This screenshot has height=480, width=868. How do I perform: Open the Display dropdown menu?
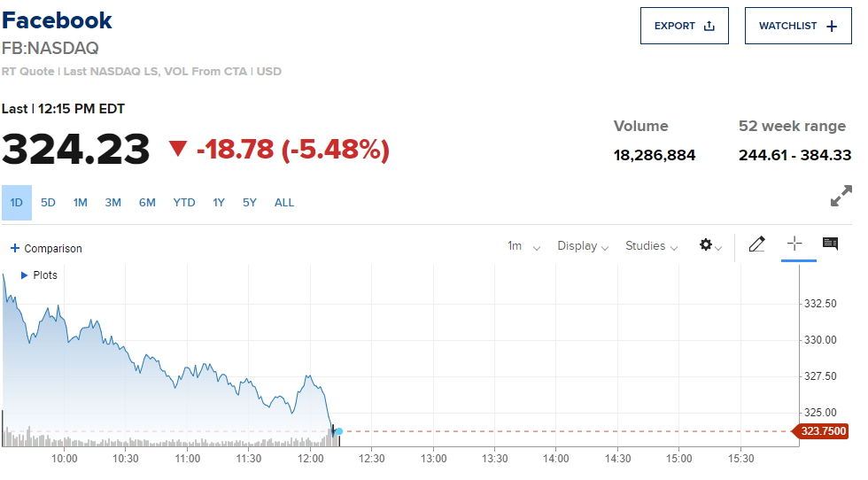coord(582,246)
